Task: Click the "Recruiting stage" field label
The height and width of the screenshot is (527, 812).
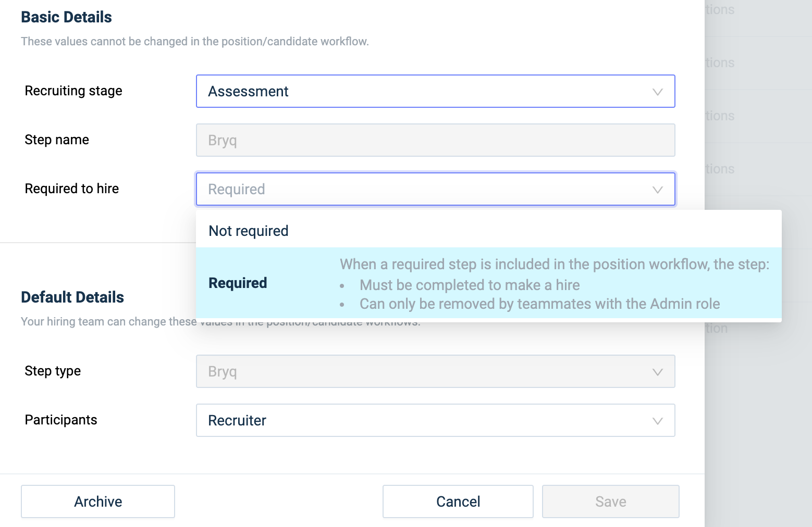Action: point(73,91)
